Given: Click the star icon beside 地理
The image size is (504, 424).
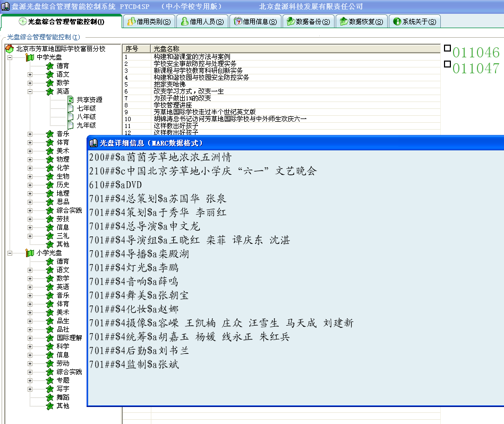Looking at the screenshot, I should [50, 193].
